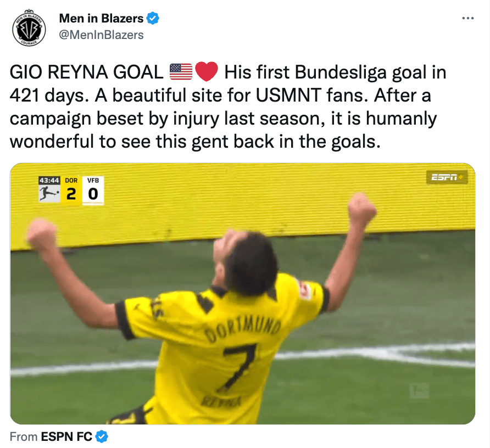Click the VFB score box showing 0
This screenshot has width=490, height=448.
[93, 191]
